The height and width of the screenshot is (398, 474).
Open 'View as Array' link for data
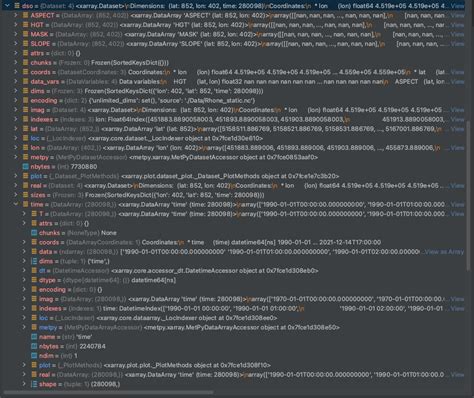tap(445, 252)
